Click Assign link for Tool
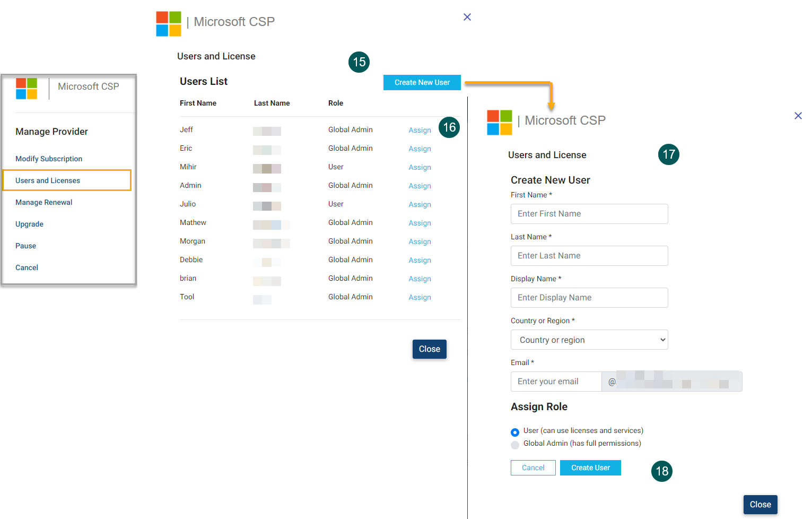The height and width of the screenshot is (519, 812). point(420,297)
